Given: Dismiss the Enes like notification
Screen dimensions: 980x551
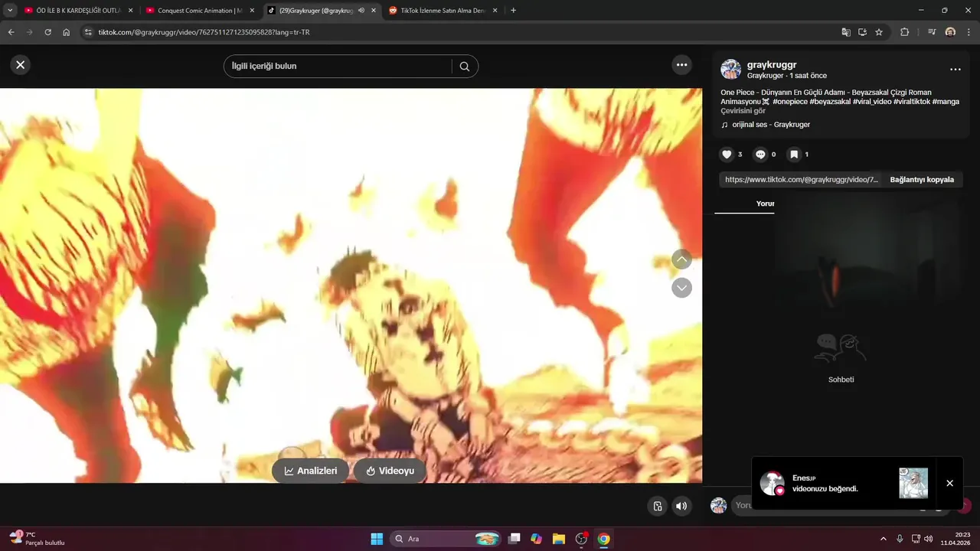Looking at the screenshot, I should click(949, 483).
